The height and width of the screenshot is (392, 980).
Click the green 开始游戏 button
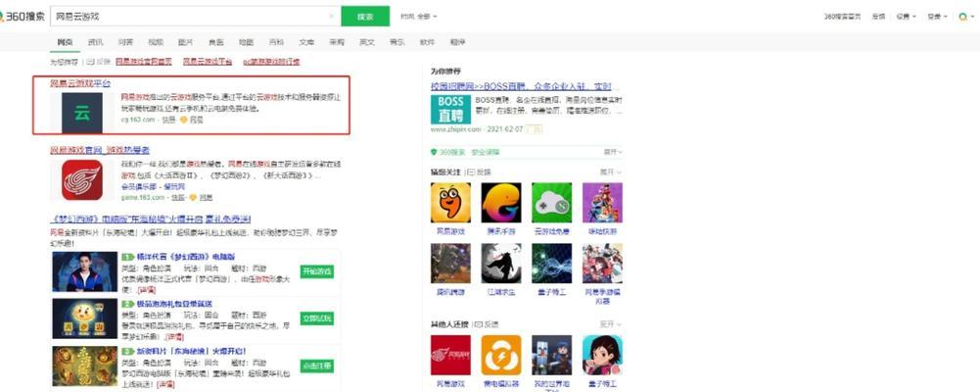(317, 271)
